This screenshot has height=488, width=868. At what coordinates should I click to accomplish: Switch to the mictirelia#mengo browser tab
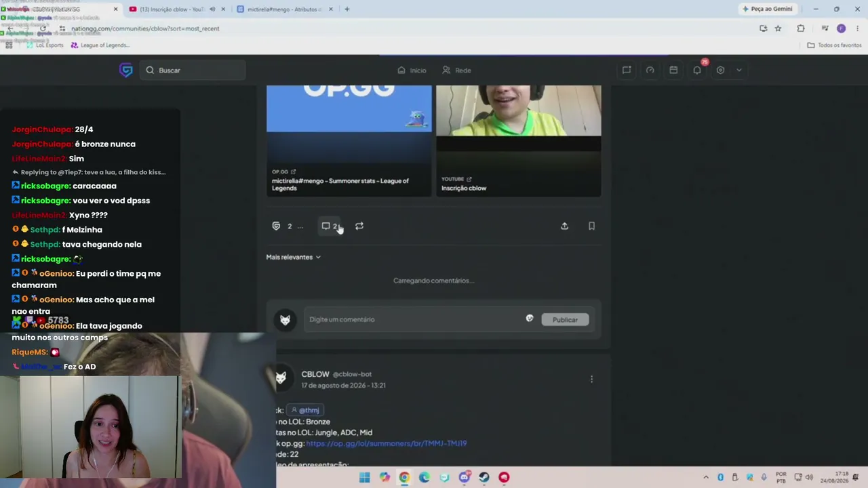click(x=285, y=9)
